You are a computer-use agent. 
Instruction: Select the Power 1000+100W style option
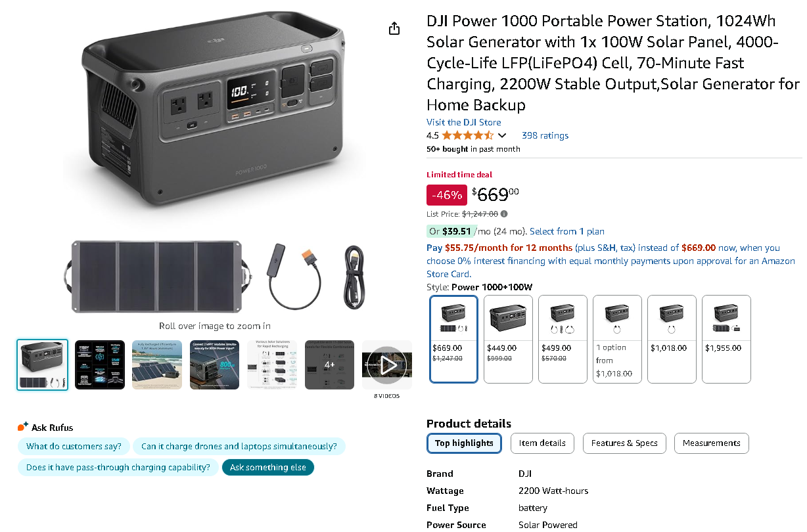[453, 339]
